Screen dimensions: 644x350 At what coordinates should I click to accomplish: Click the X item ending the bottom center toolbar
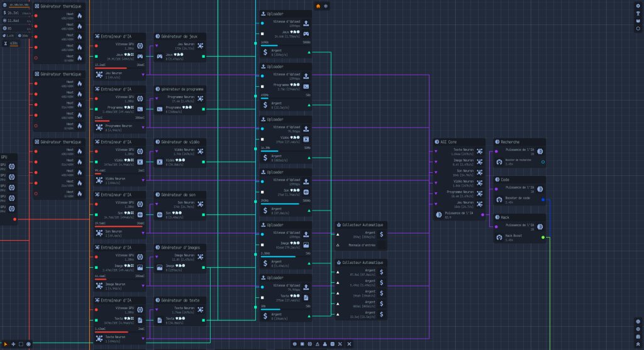click(x=349, y=344)
